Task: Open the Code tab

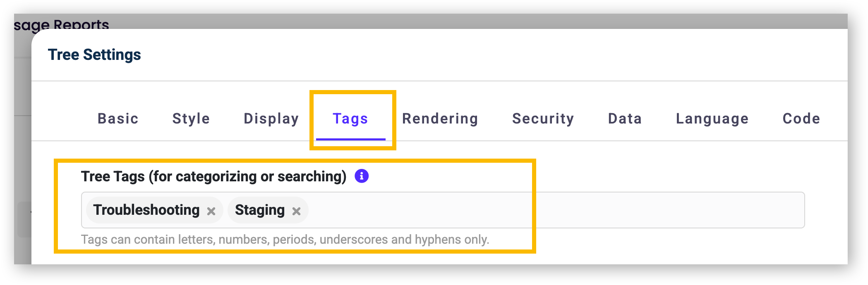Action: (x=801, y=119)
